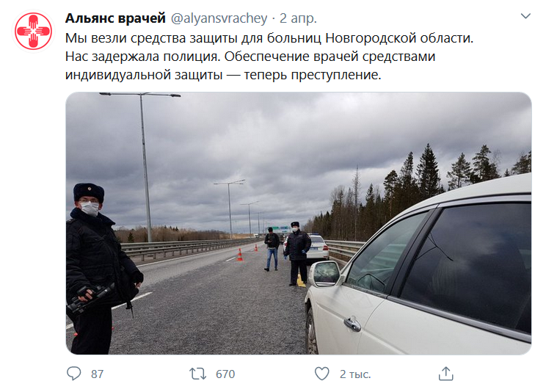The width and height of the screenshot is (546, 392).
Task: Click the tweet line 'Нас задержала полиция'
Action: (143, 57)
